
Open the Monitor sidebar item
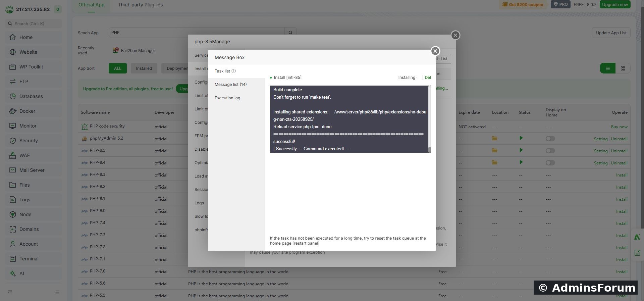(34, 126)
